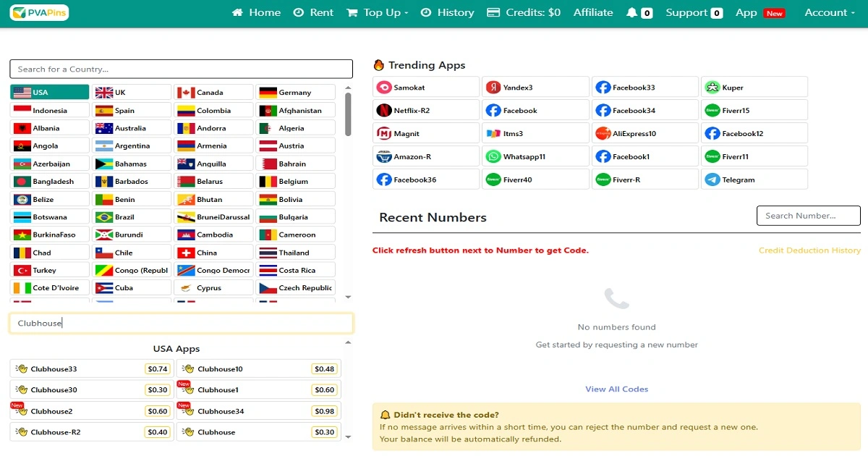Open the Top Up dropdown menu
The height and width of the screenshot is (456, 868).
point(377,12)
